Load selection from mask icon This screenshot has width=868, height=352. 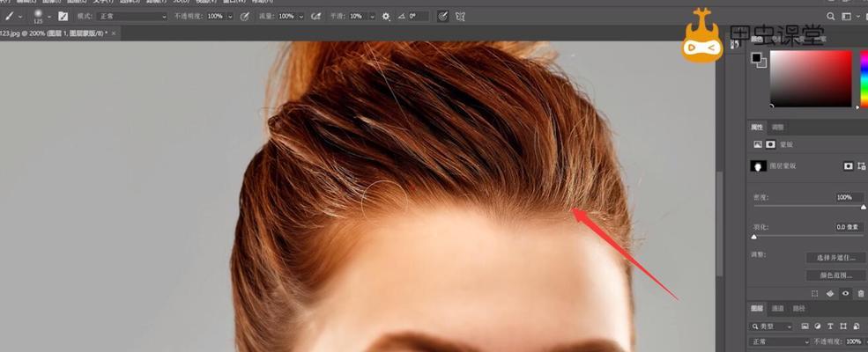pyautogui.click(x=814, y=294)
